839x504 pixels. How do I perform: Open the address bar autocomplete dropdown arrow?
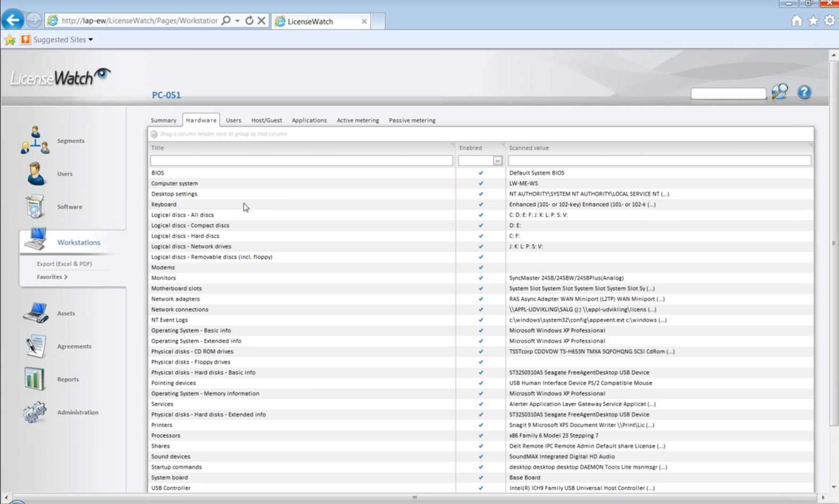[237, 21]
